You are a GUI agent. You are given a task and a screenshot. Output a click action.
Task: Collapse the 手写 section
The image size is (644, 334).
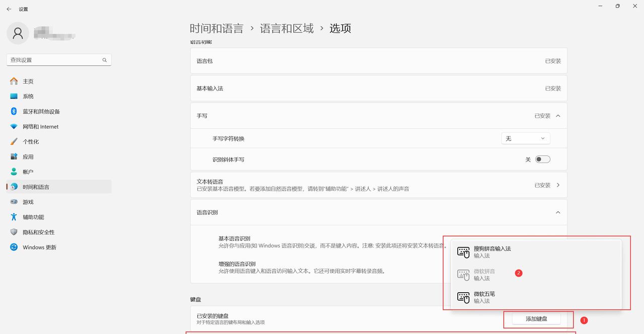[x=557, y=115]
